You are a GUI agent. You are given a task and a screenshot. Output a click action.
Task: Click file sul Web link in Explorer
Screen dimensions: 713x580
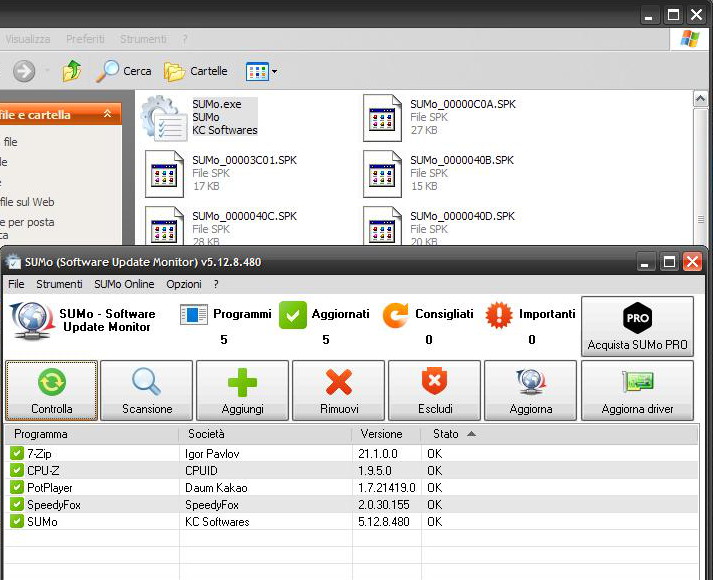click(x=27, y=202)
